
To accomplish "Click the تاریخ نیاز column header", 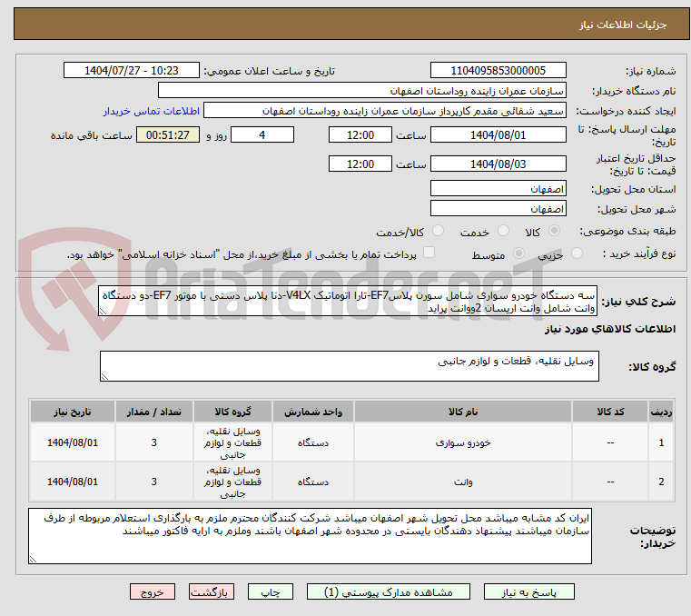I will (x=73, y=412).
